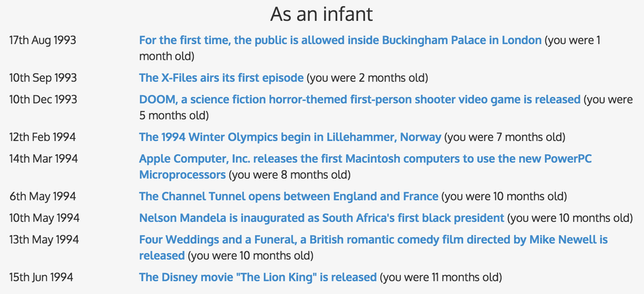Click the Channel Tunnel opens link
Image resolution: width=644 pixels, height=294 pixels.
point(288,196)
